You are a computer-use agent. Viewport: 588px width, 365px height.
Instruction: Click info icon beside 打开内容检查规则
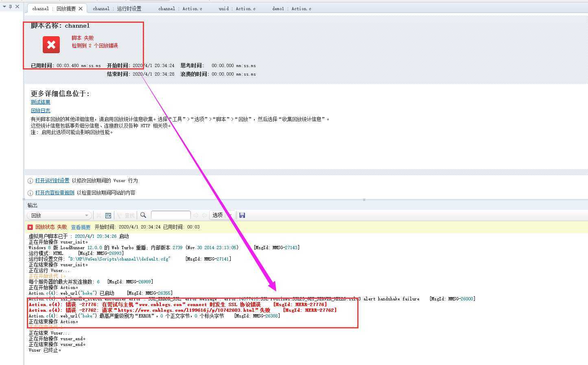tap(30, 193)
